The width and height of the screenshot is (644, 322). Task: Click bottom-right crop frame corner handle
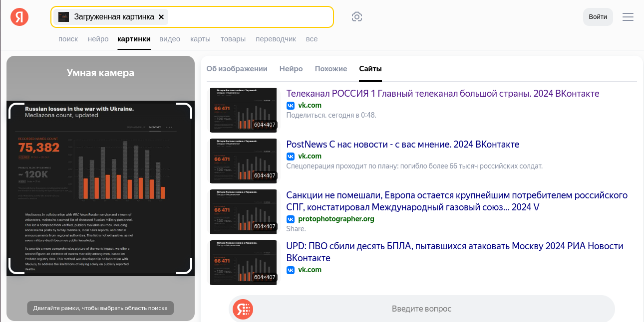click(185, 267)
